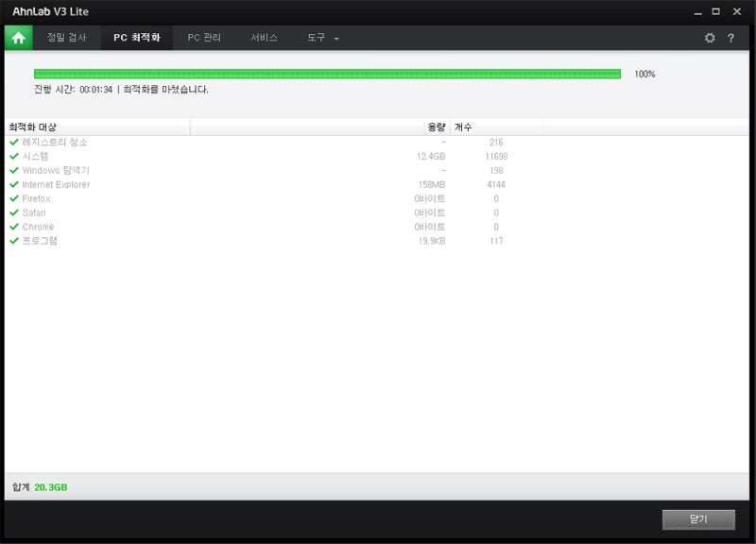Screen dimensions: 756x544
Task: Click the 19.9KB size value
Action: [432, 241]
